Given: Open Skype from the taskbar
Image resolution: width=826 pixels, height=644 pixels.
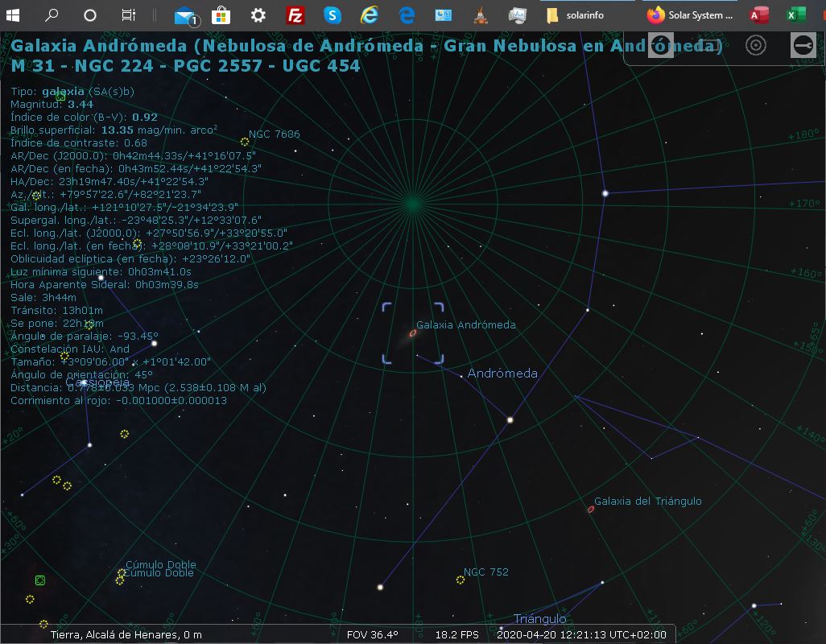Looking at the screenshot, I should pyautogui.click(x=332, y=14).
